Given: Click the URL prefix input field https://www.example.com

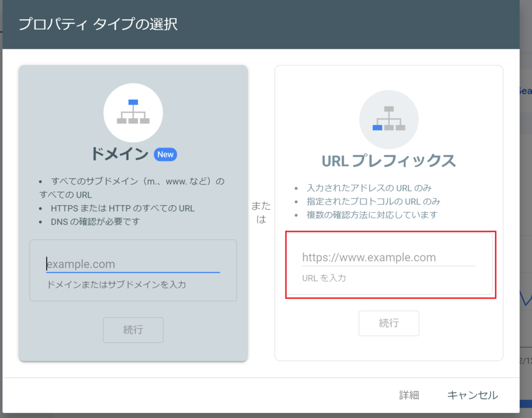Looking at the screenshot, I should pos(389,258).
